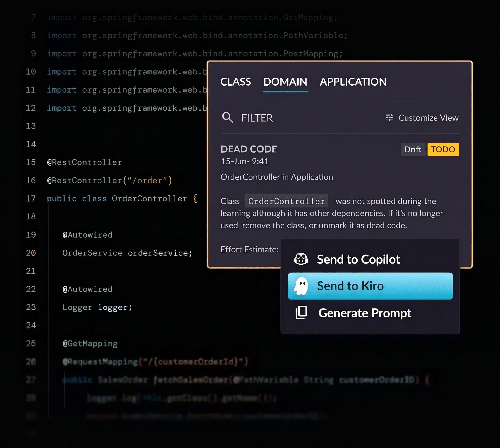
Task: Select the DOMAIN tab
Action: click(285, 82)
